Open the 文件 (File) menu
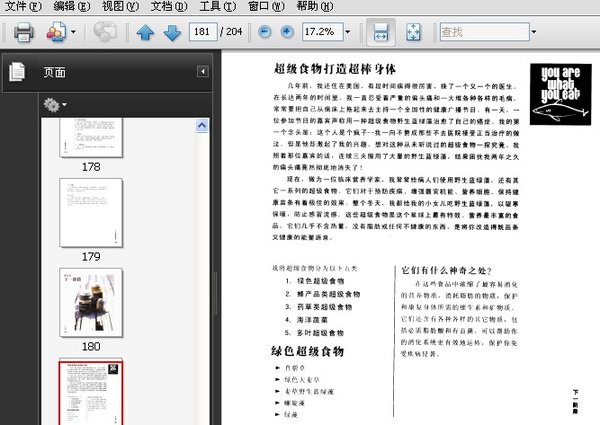This screenshot has width=600, height=425. (x=21, y=6)
